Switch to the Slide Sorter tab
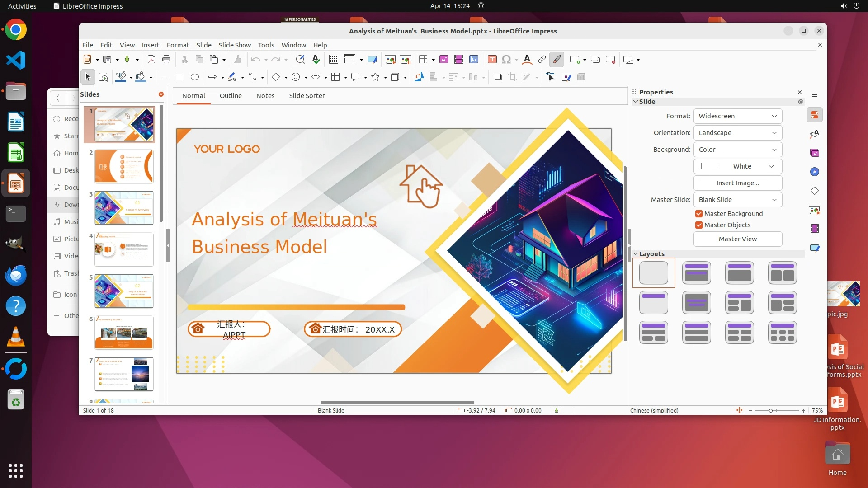Image resolution: width=868 pixels, height=488 pixels. click(307, 96)
